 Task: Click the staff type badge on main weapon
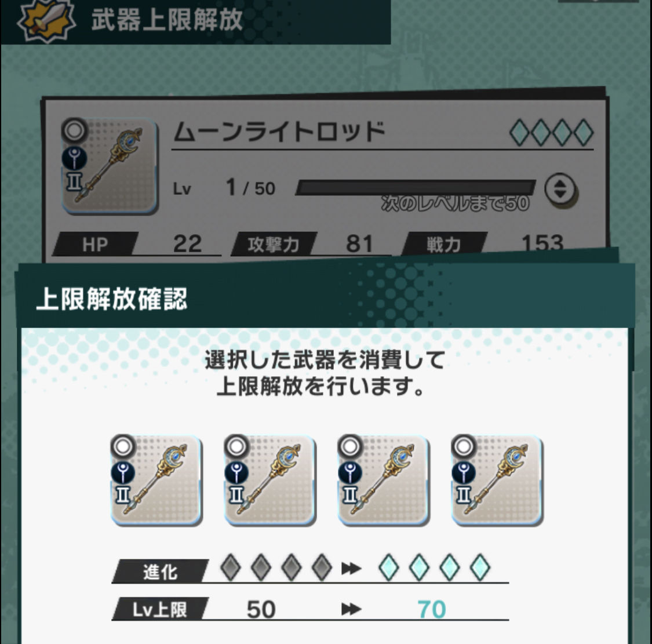pyautogui.click(x=74, y=158)
